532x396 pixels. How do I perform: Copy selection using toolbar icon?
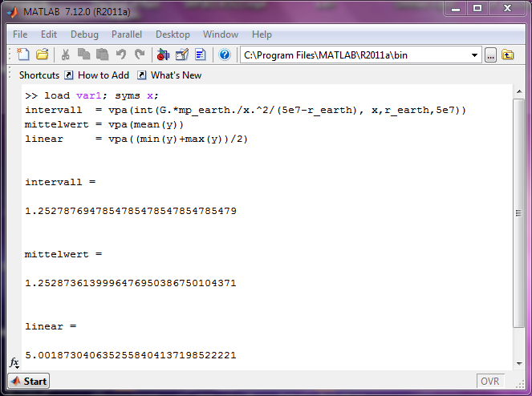point(83,55)
